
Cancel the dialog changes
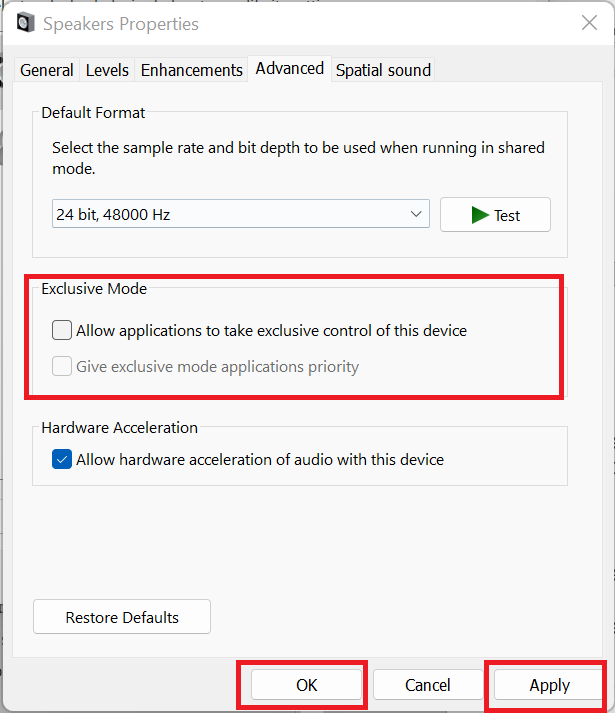click(x=428, y=685)
